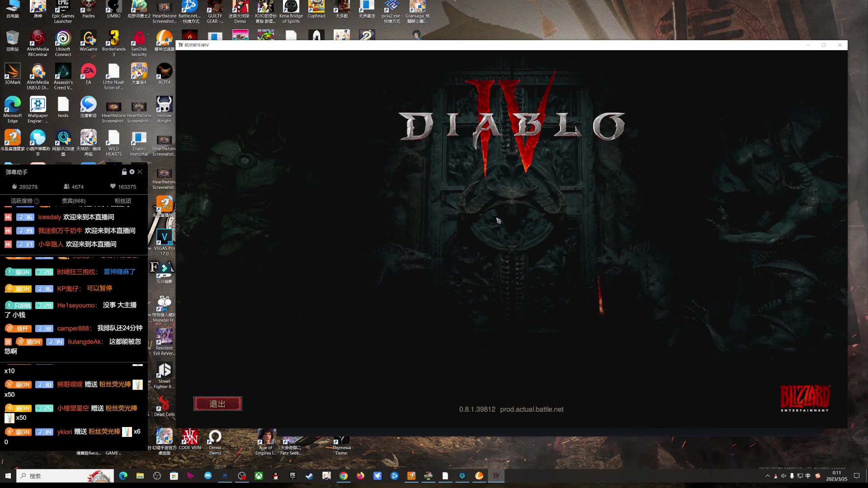Screen dimensions: 868x488
Task: Toggle the microphone tray icon
Action: pos(792,476)
